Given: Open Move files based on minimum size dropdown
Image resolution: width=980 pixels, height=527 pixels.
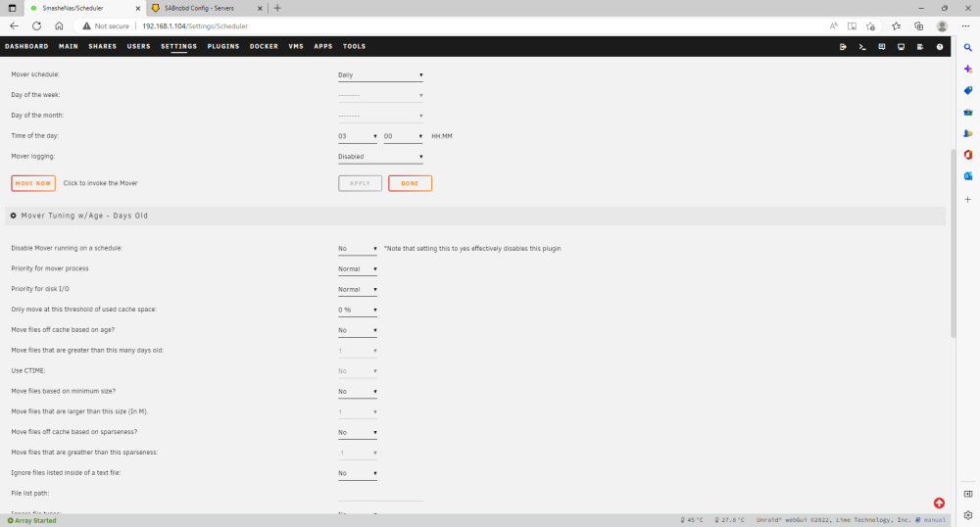Looking at the screenshot, I should click(358, 392).
